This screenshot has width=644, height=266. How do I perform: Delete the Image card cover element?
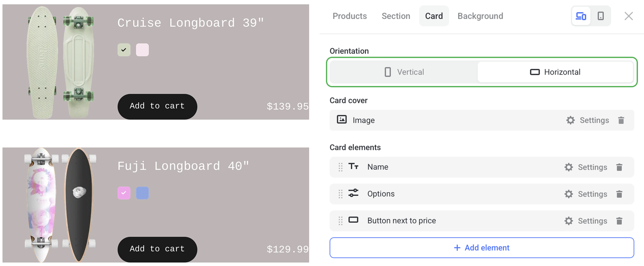[621, 120]
